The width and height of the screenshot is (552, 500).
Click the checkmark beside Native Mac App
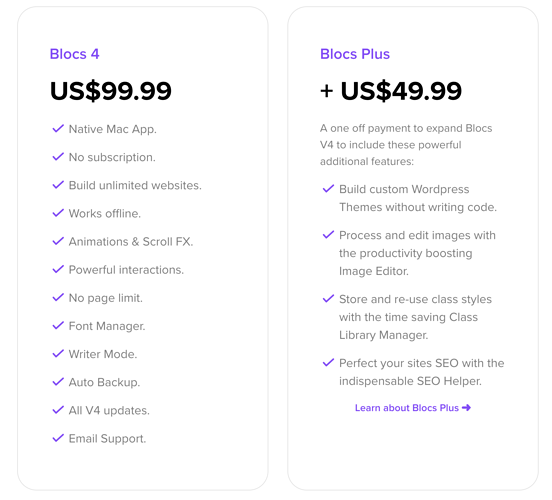58,129
